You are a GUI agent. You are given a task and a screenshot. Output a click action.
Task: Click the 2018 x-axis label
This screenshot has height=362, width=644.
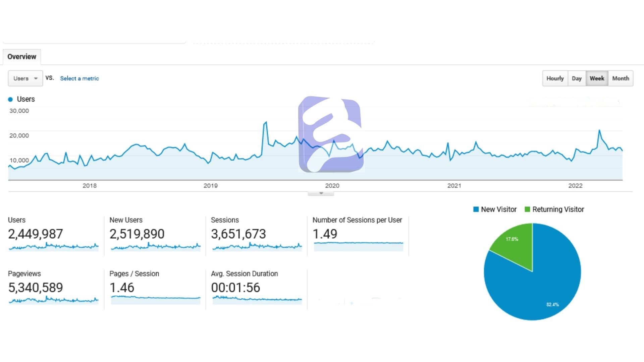point(90,186)
